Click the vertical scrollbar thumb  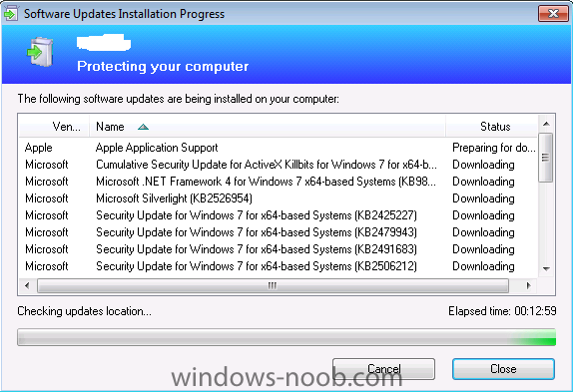[546, 158]
